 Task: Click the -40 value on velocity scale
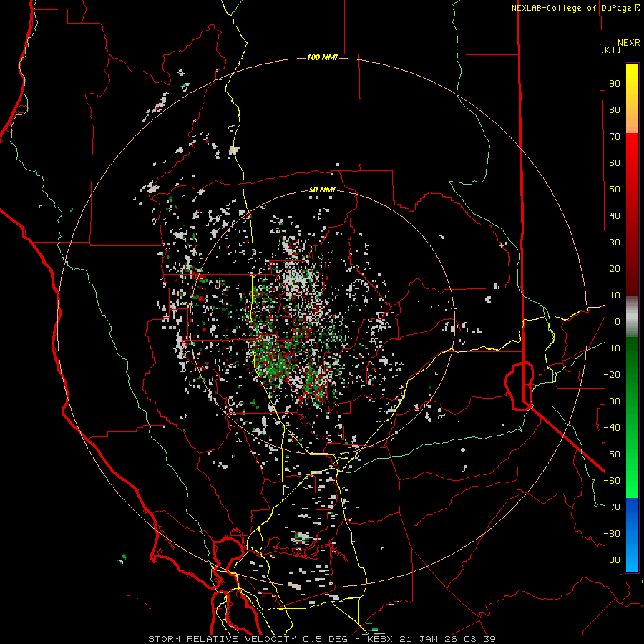coord(612,428)
